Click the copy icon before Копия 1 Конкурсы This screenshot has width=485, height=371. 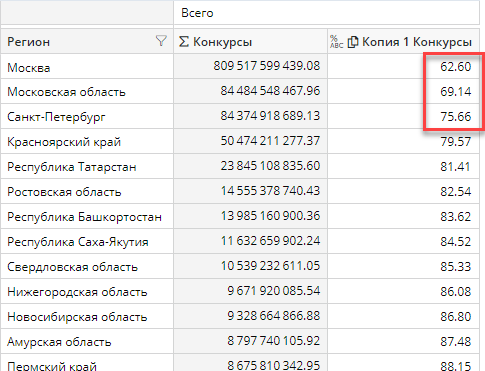[x=353, y=42]
